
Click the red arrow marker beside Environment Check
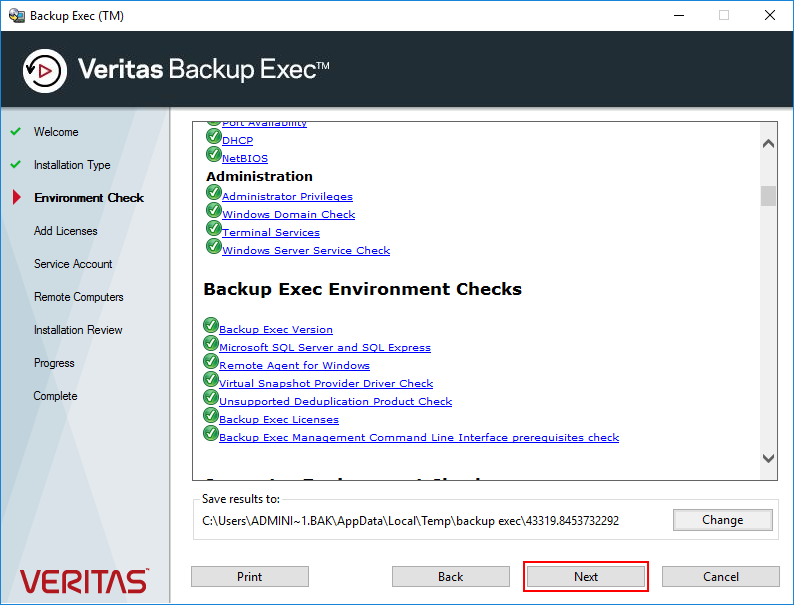click(17, 197)
